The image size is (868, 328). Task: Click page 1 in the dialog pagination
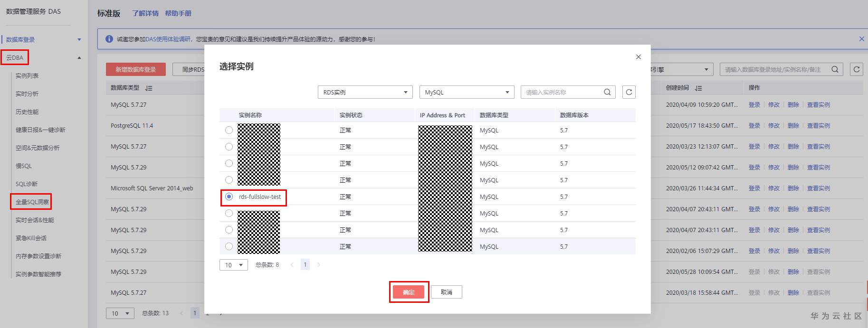tap(305, 265)
